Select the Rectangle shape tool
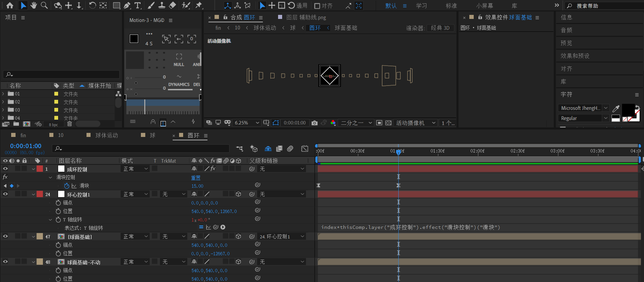 (x=116, y=5)
